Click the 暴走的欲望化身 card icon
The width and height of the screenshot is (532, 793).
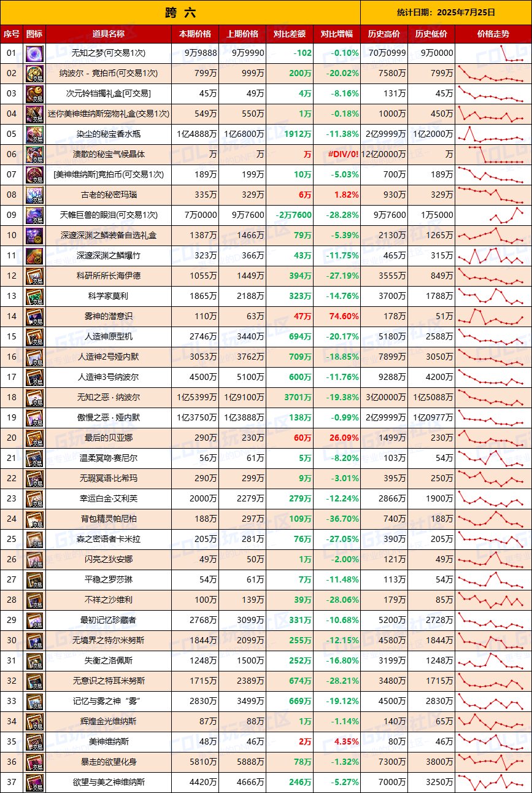click(x=34, y=762)
